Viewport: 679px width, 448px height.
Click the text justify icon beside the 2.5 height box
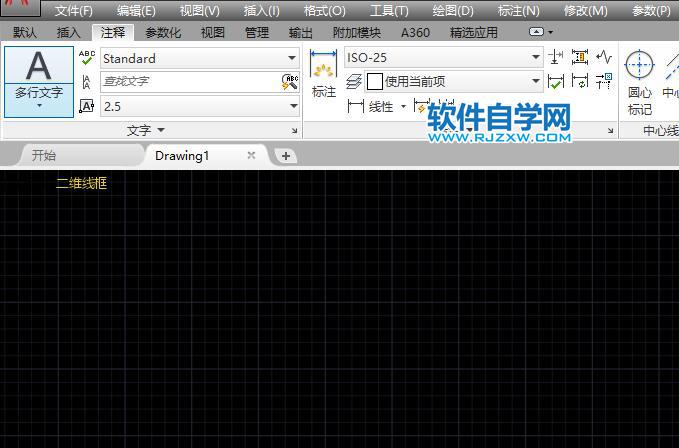[x=87, y=106]
